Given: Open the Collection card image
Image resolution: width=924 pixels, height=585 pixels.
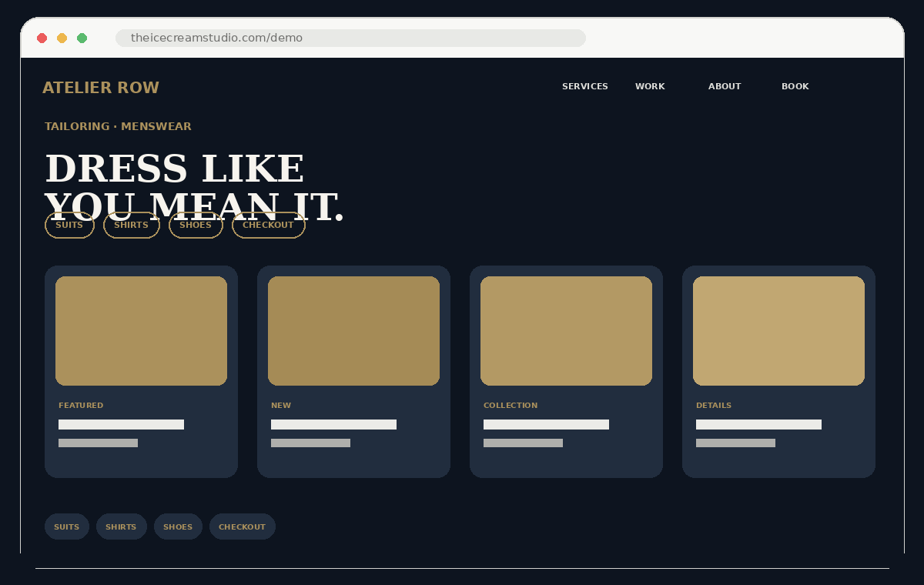Looking at the screenshot, I should (x=566, y=331).
